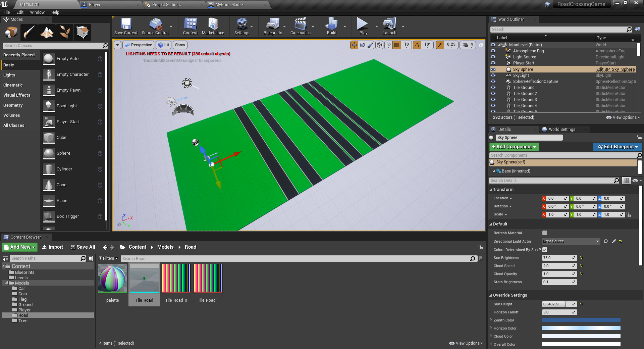Click surface snapping icon in viewport
Image resolution: width=644 pixels, height=349 pixels.
[x=388, y=45]
